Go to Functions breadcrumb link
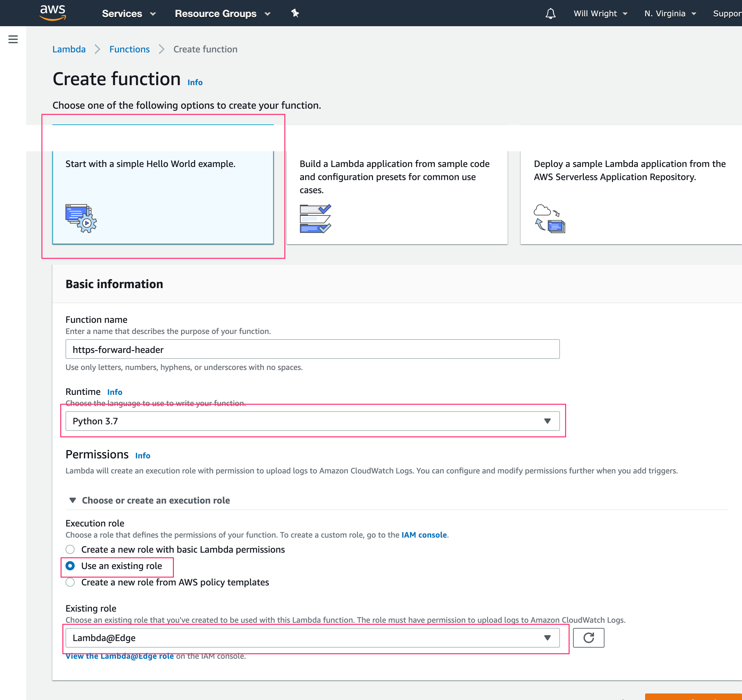This screenshot has width=742, height=700. (130, 49)
